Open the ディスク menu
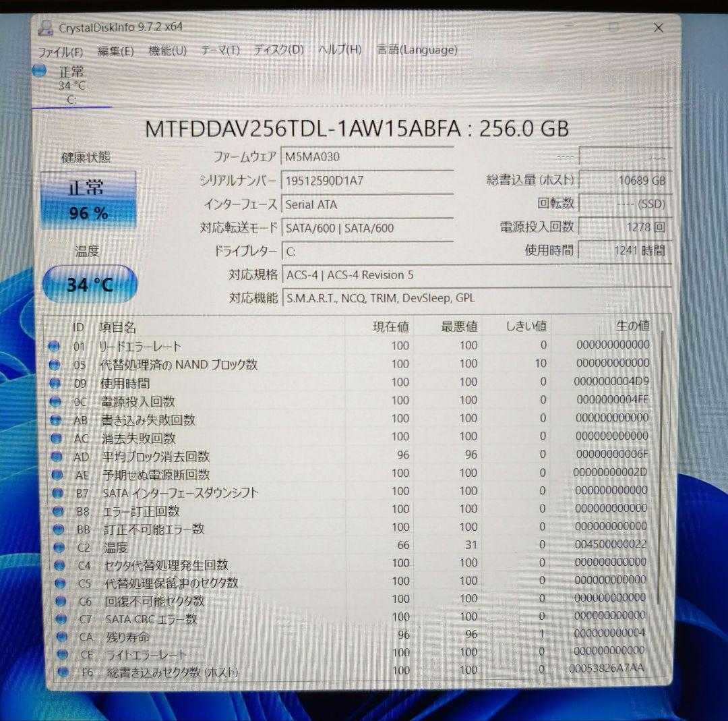728x721 pixels. [x=276, y=50]
